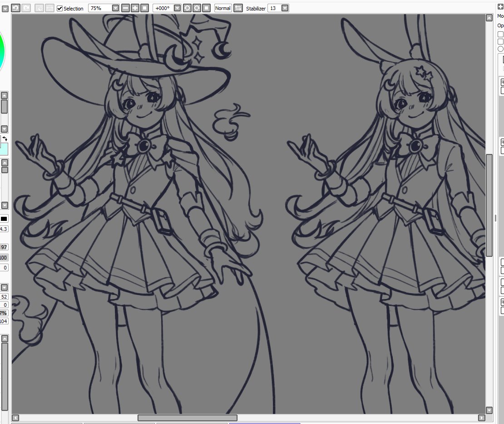
Task: Click the plus icon atop right panel
Action: tap(500, 7)
